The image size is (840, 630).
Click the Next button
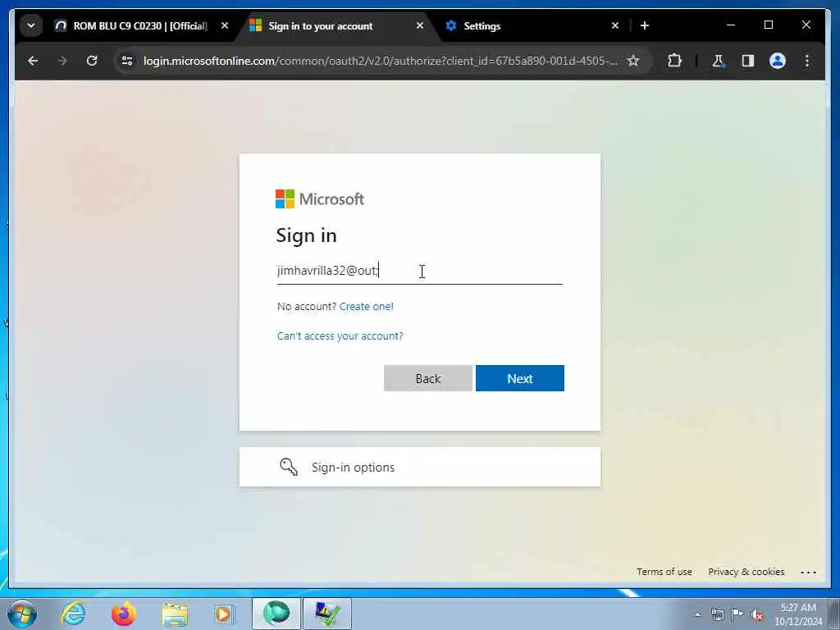(519, 379)
